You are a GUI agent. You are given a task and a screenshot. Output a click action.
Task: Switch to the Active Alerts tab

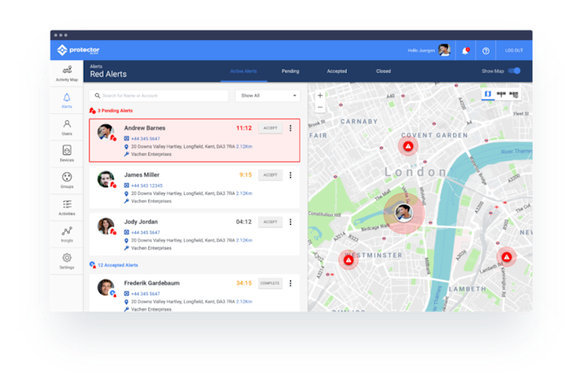tap(243, 71)
